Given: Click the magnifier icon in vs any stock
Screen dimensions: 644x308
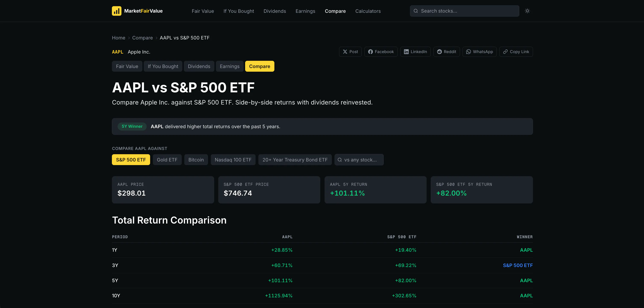Looking at the screenshot, I should [340, 160].
